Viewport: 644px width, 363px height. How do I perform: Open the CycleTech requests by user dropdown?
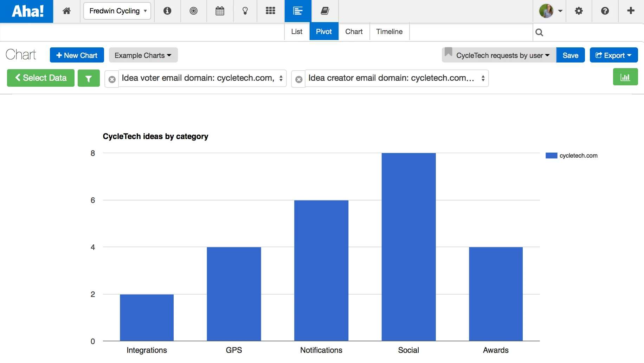(x=499, y=55)
